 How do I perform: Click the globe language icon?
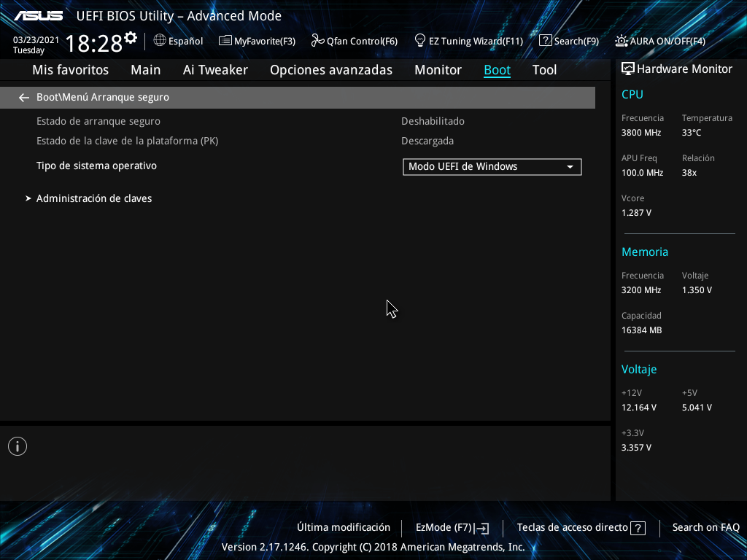tap(160, 41)
